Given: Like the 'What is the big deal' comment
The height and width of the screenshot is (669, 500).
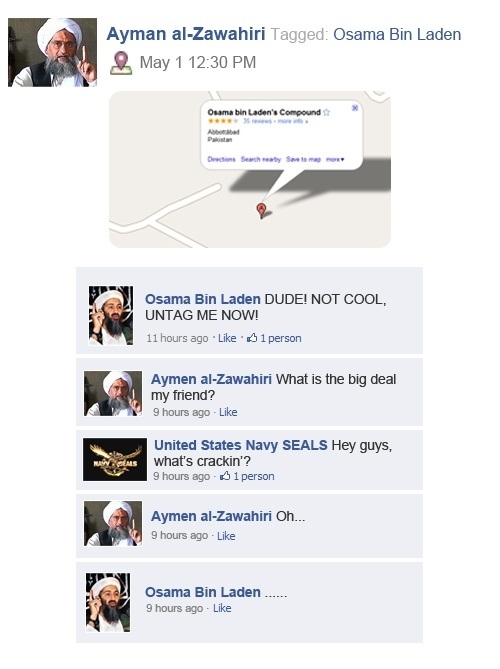Looking at the screenshot, I should pos(228,412).
